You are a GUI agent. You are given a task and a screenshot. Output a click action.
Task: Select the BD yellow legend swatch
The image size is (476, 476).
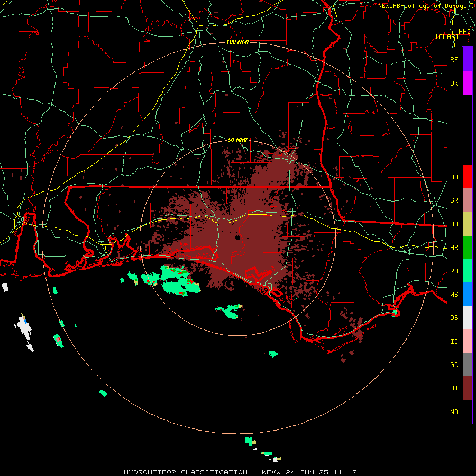pos(467,224)
